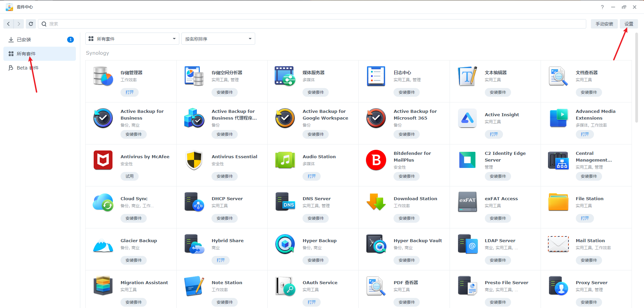The image size is (644, 308).
Task: Select the Presto File Server icon
Action: pos(467,286)
